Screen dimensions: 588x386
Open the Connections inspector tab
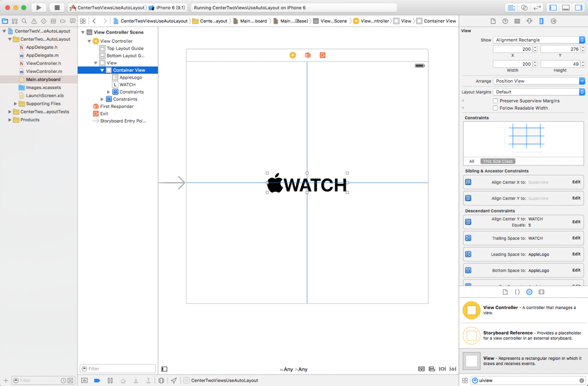(x=553, y=21)
